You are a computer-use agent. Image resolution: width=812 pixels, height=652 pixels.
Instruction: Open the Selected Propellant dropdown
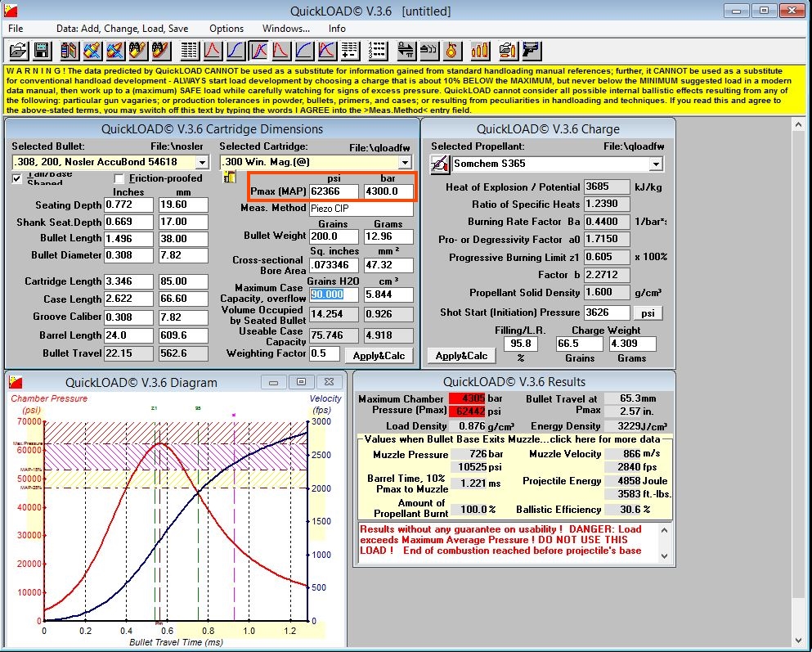coord(655,164)
